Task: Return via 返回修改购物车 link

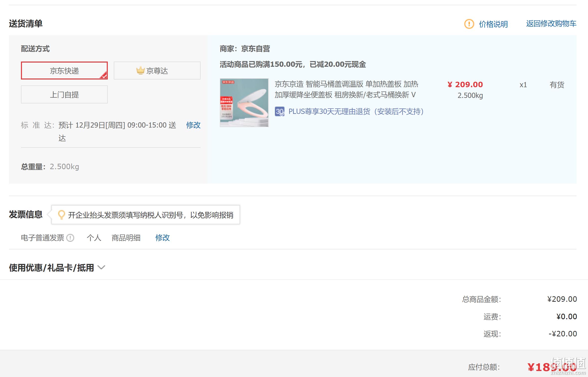Action: click(551, 24)
